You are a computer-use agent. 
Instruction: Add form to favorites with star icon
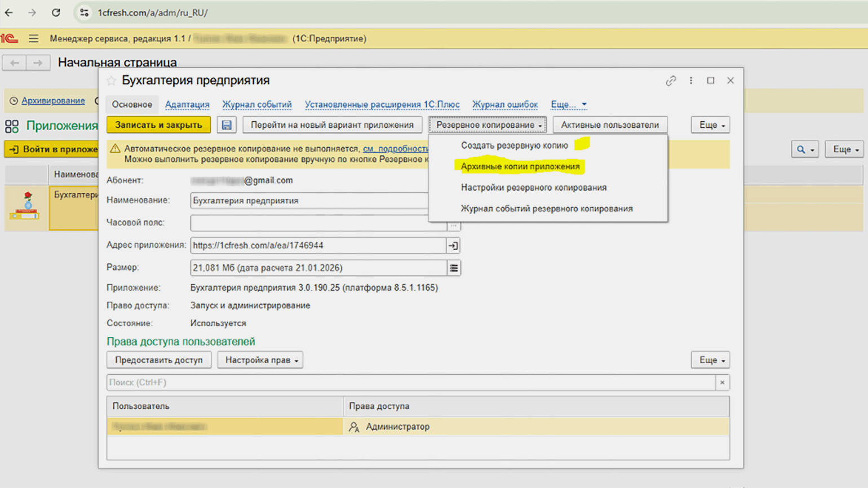(112, 81)
